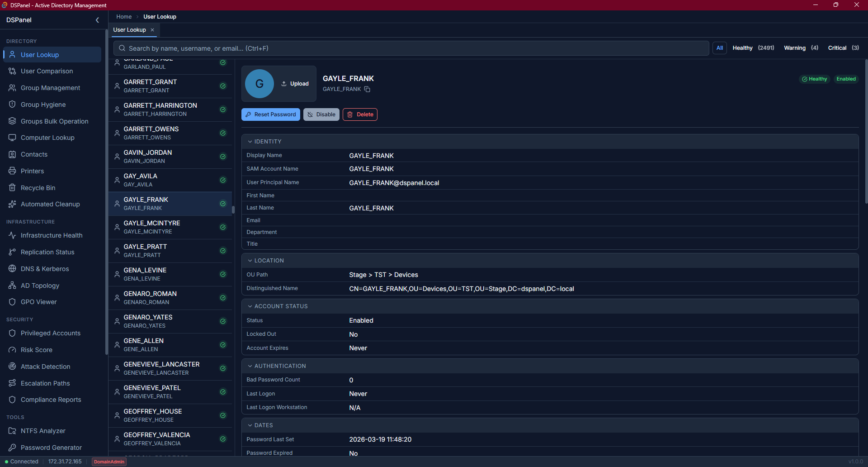Launch the AD Topology viewer
Viewport: 868px width, 467px height.
(39, 286)
